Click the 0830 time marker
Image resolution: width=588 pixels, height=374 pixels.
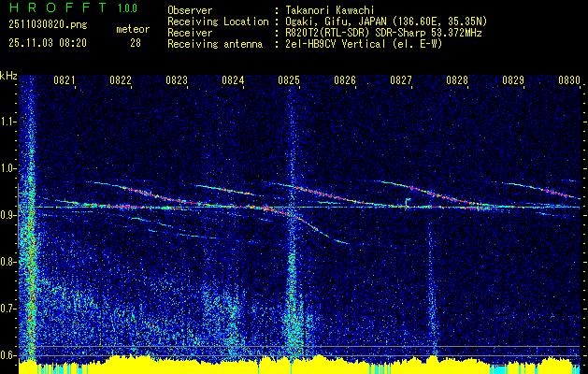(569, 80)
